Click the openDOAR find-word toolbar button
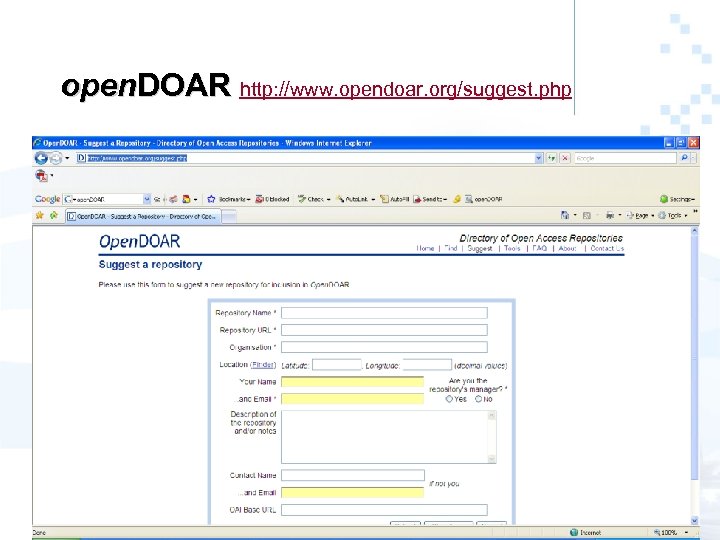The image size is (720, 540). (x=484, y=199)
